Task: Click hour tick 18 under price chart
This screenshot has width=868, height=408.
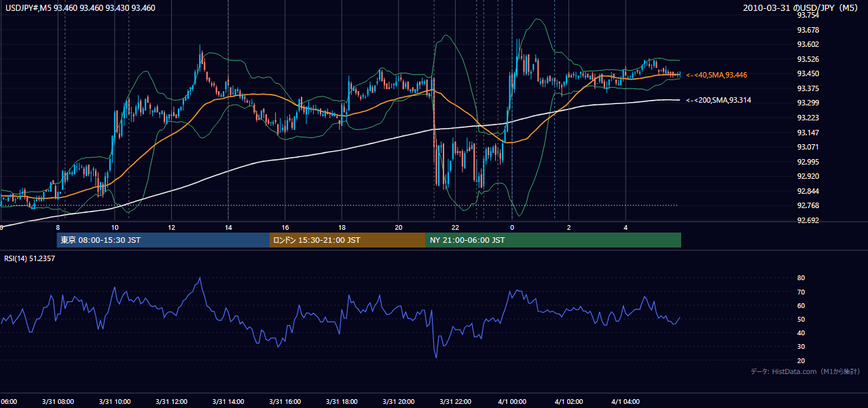Action: pos(342,227)
